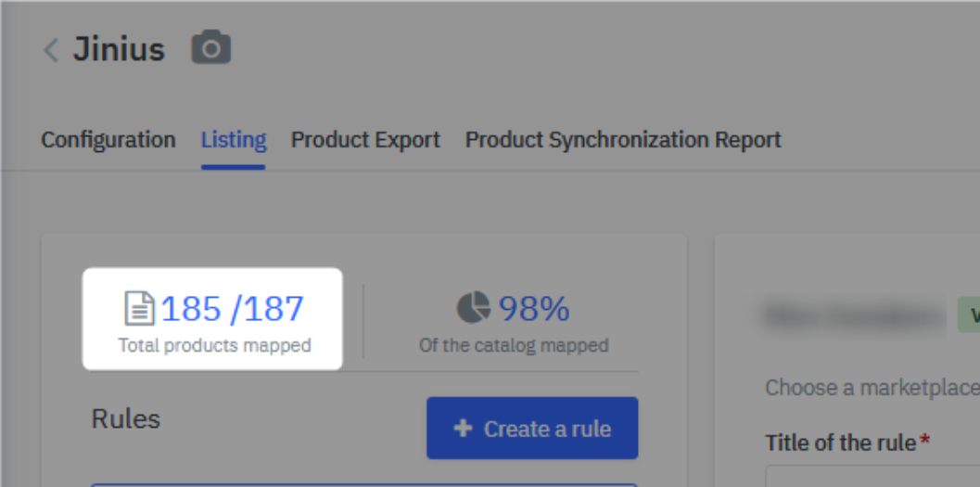The height and width of the screenshot is (487, 980).
Task: Open the Product Synchronization Report tab
Action: (x=623, y=140)
